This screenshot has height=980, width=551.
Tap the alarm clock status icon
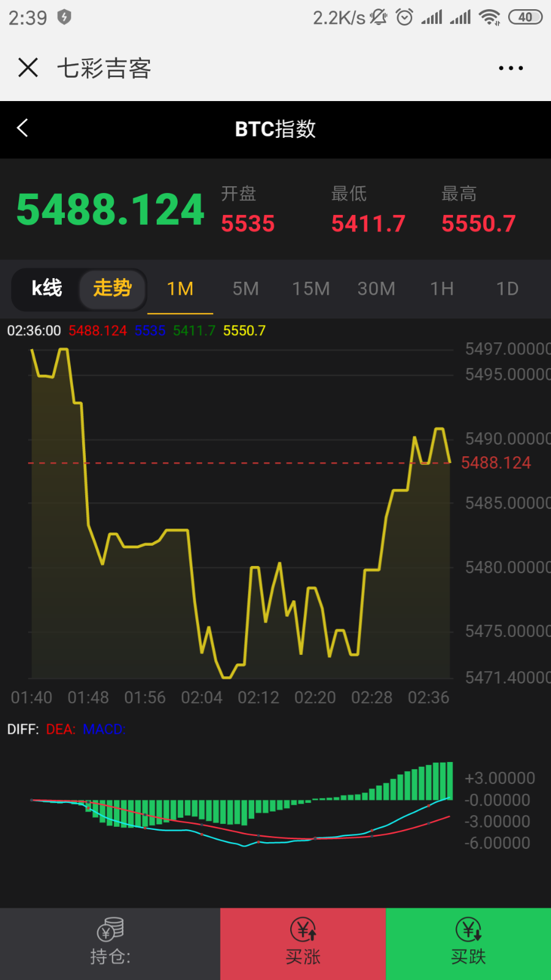click(404, 17)
